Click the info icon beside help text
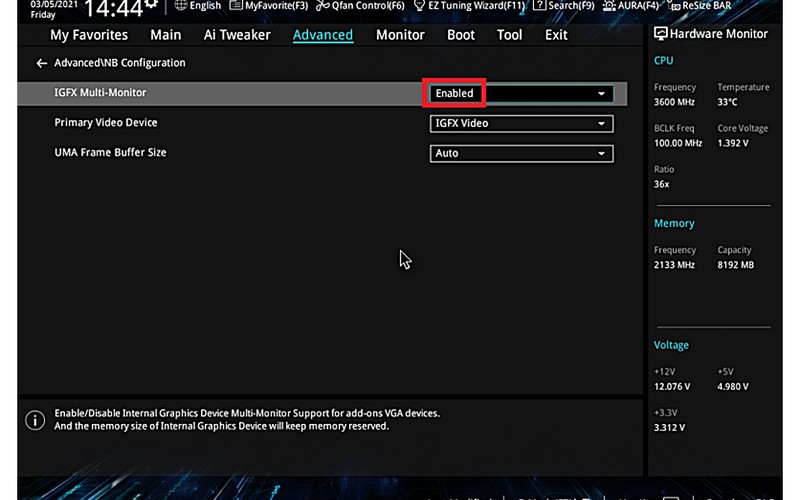This screenshot has width=800, height=500. click(35, 420)
